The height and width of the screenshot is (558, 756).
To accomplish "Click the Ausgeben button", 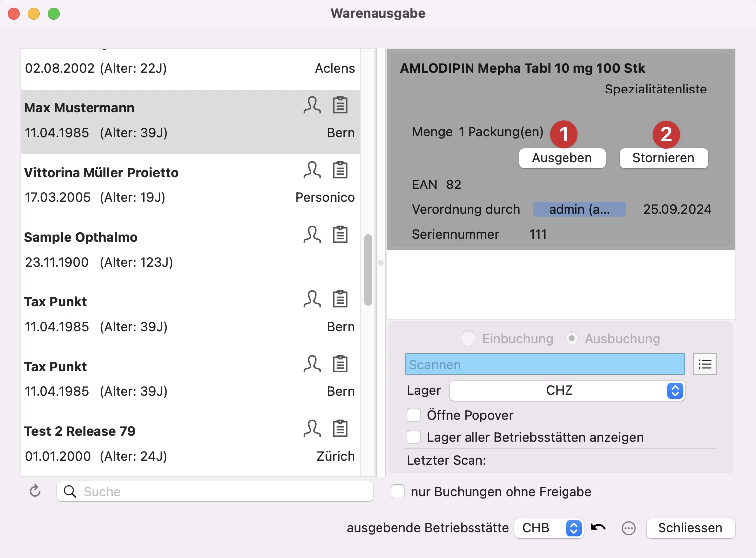I will [x=562, y=158].
